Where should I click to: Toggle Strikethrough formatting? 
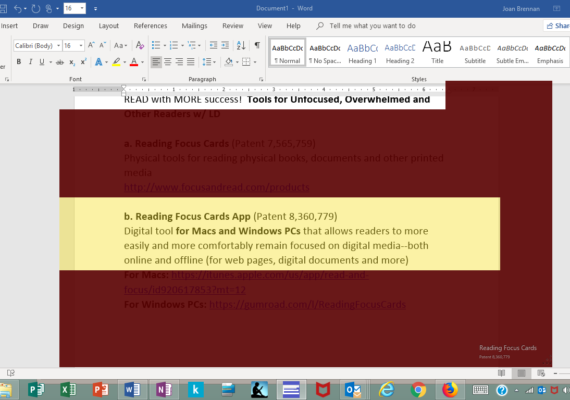coord(60,62)
